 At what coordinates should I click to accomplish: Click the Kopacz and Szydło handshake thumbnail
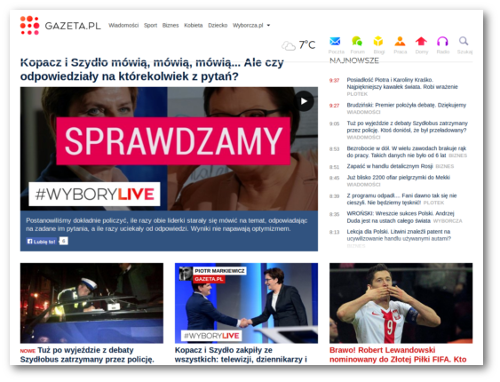[x=246, y=303]
